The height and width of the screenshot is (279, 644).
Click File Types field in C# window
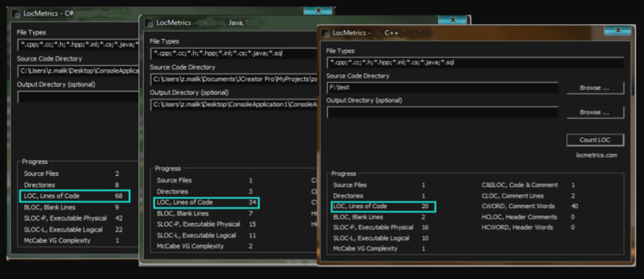click(78, 44)
